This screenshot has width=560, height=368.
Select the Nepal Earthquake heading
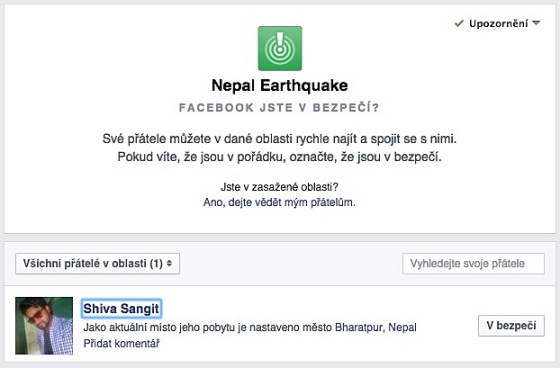[x=280, y=86]
